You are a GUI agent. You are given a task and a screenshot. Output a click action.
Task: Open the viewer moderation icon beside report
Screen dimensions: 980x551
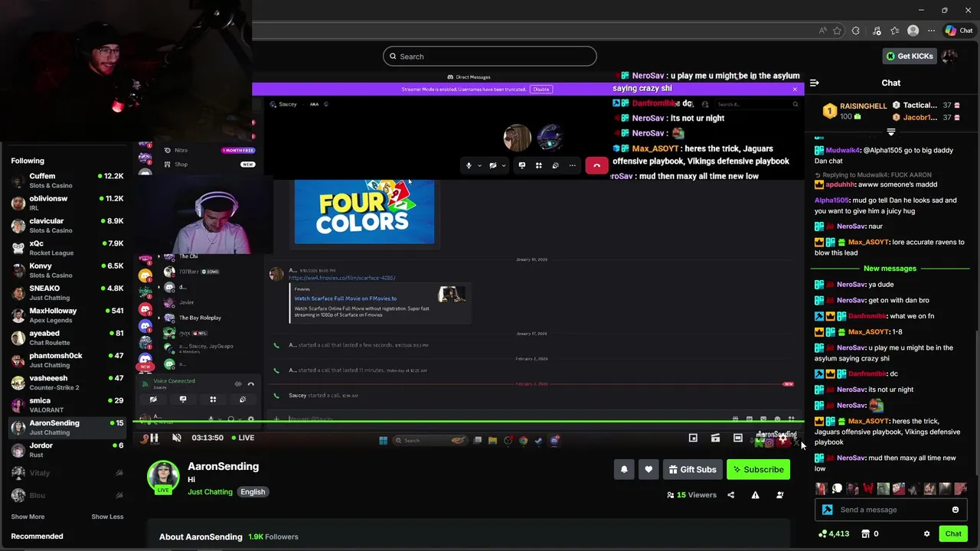pyautogui.click(x=779, y=495)
